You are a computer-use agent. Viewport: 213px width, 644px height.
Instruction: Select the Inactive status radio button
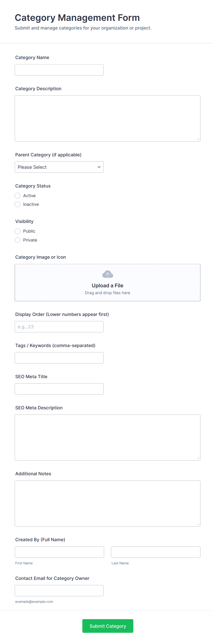[17, 204]
